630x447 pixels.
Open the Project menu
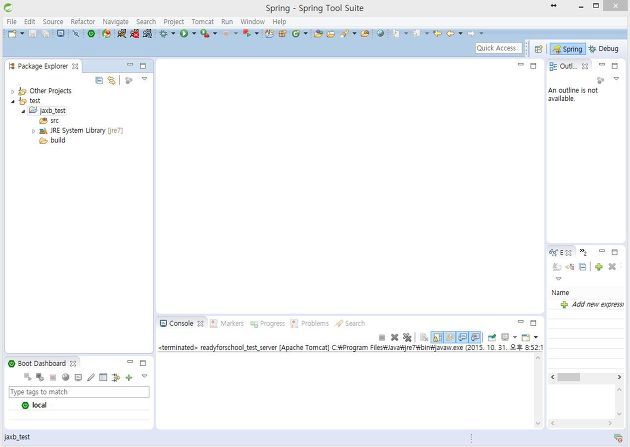174,22
